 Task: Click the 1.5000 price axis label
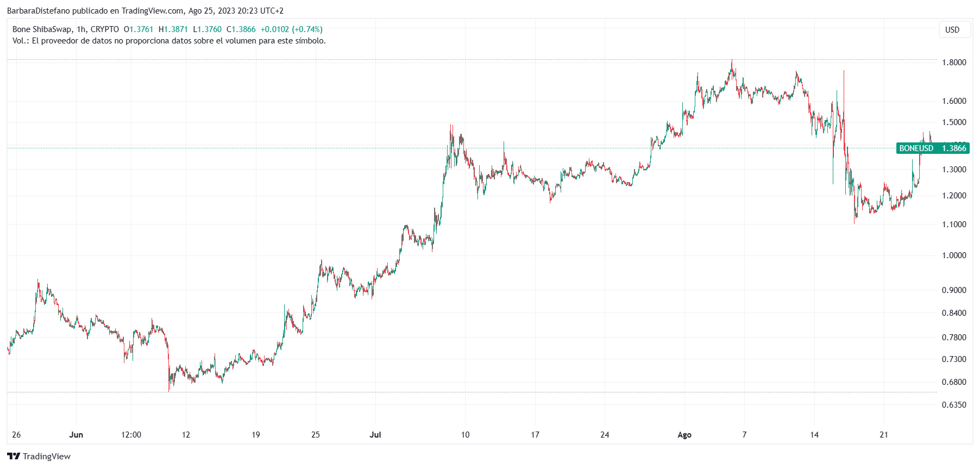click(954, 122)
